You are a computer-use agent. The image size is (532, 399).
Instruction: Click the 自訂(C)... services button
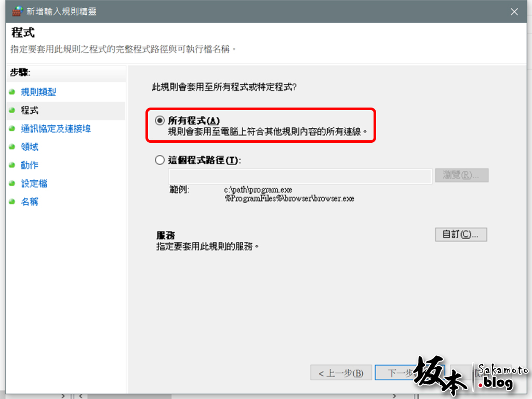pos(461,234)
